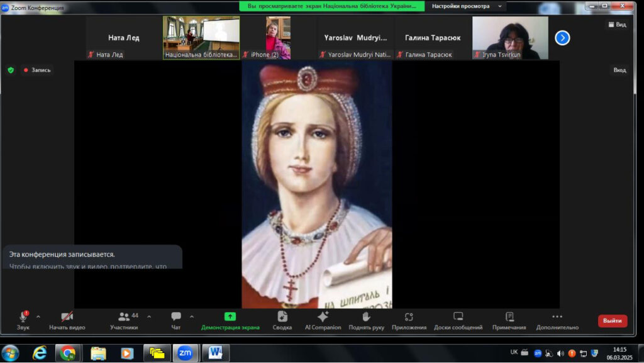The image size is (644, 363).
Task: Click the Запись recording indicator
Action: point(37,70)
